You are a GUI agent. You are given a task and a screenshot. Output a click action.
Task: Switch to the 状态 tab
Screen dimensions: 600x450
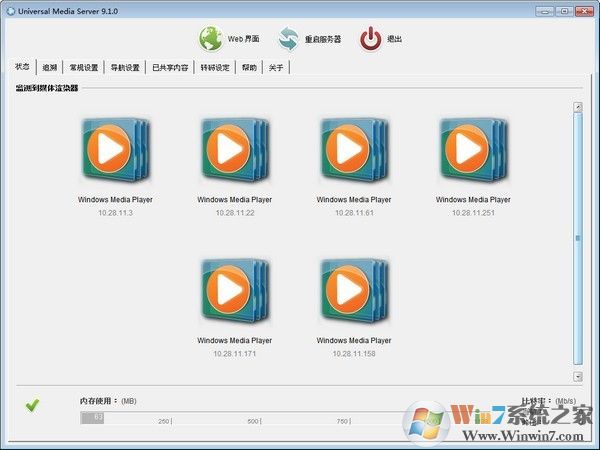(22, 67)
